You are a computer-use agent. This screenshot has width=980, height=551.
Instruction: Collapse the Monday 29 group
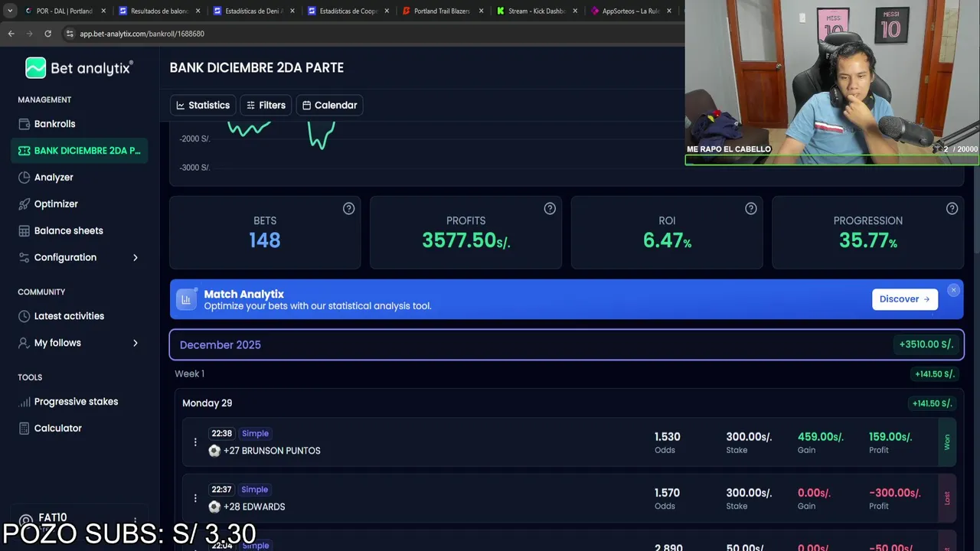[207, 403]
